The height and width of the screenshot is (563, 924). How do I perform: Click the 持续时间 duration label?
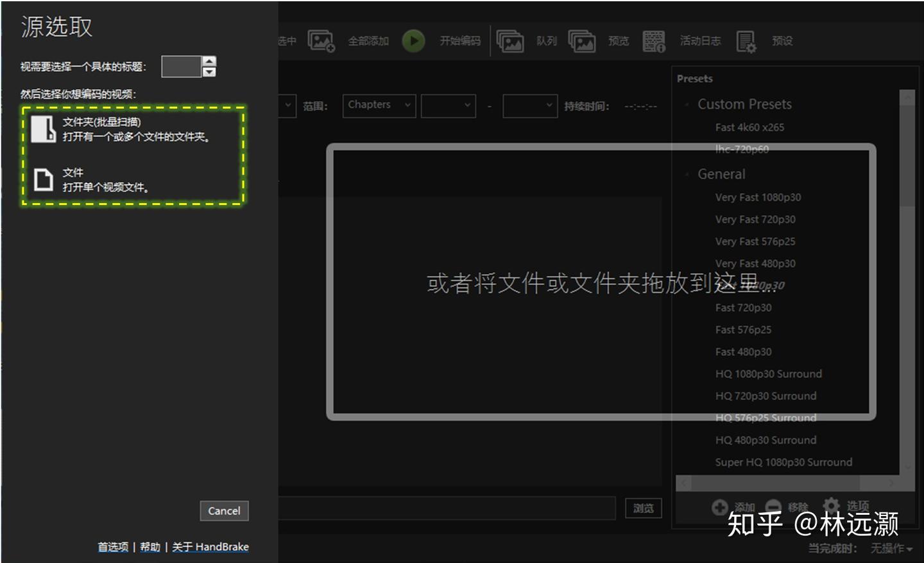(586, 107)
